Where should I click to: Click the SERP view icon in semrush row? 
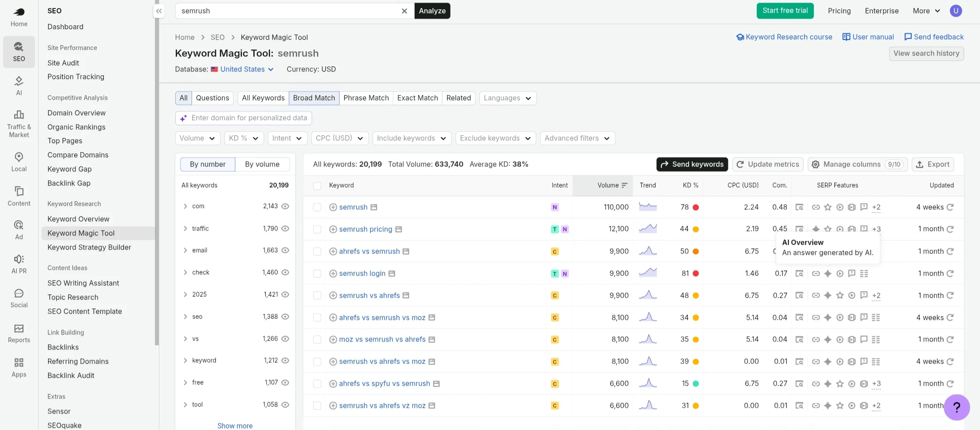click(799, 207)
